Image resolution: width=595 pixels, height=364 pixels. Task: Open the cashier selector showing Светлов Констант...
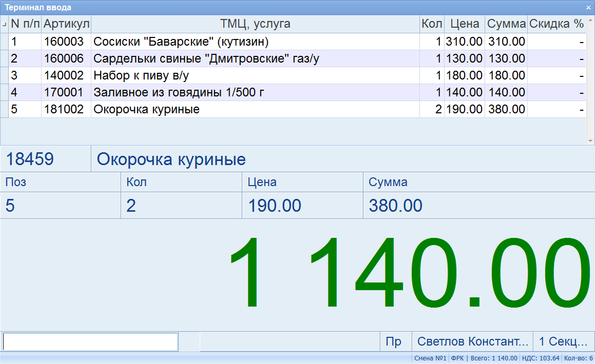coord(472,341)
